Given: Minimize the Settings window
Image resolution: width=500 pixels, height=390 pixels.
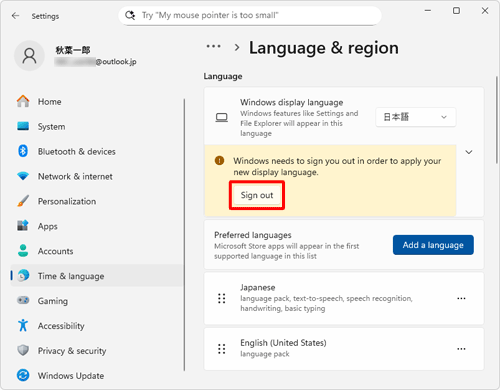Looking at the screenshot, I should coord(428,11).
